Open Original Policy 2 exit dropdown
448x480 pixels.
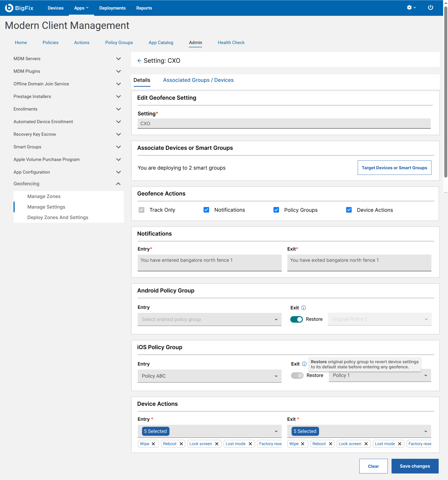pyautogui.click(x=379, y=319)
